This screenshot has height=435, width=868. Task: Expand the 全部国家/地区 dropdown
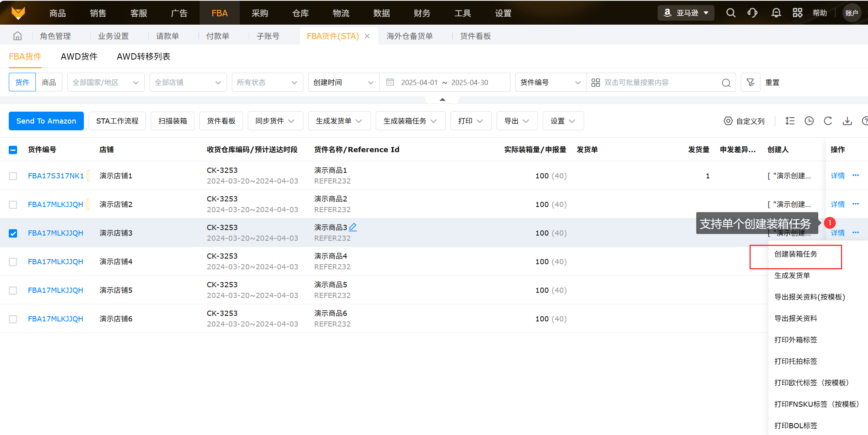(x=105, y=82)
